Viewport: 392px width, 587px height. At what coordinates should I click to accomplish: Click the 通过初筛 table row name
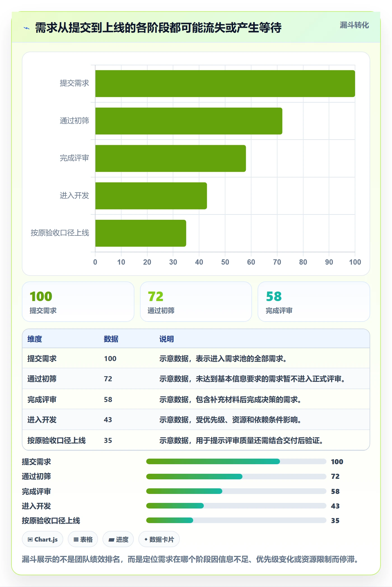click(42, 379)
